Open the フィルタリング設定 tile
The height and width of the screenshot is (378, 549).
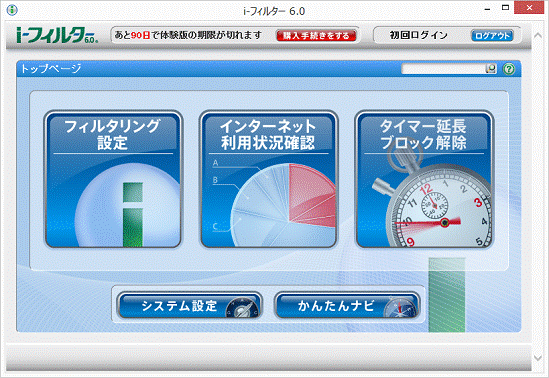pyautogui.click(x=113, y=179)
